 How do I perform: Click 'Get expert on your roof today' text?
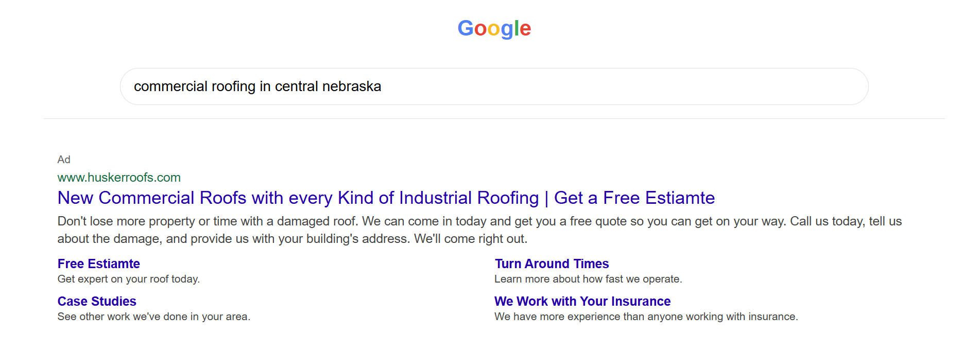click(x=128, y=279)
